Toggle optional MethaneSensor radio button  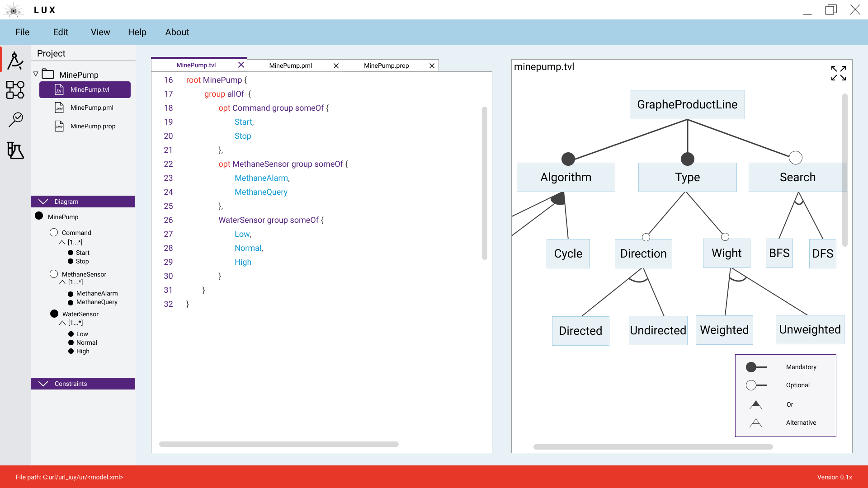tap(54, 273)
